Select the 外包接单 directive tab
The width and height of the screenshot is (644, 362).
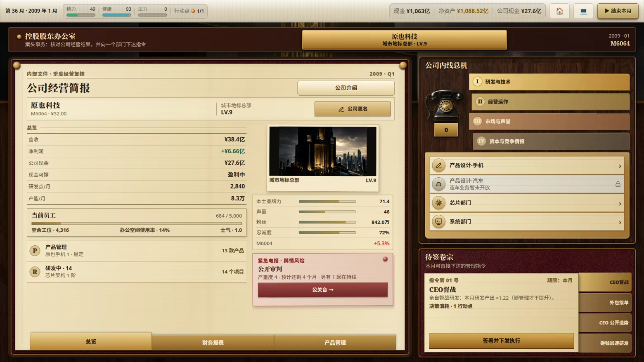point(605,302)
